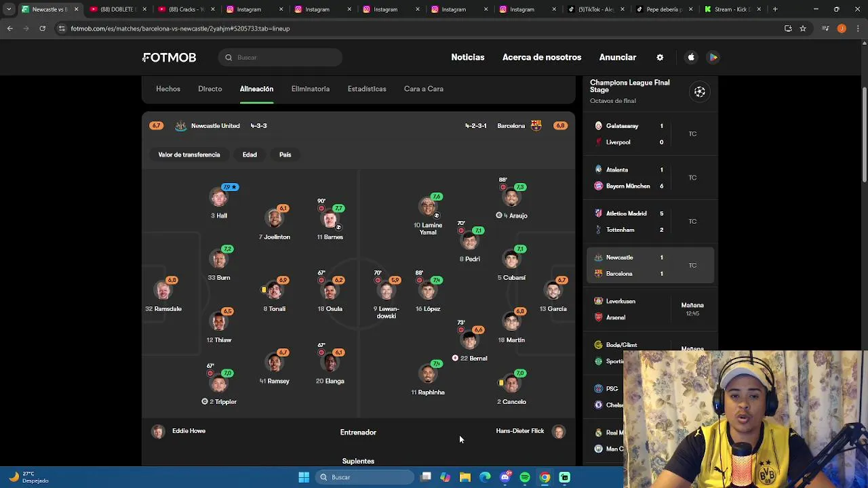Click Lamine Yamal's player photo
The width and height of the screenshot is (868, 488).
[428, 206]
